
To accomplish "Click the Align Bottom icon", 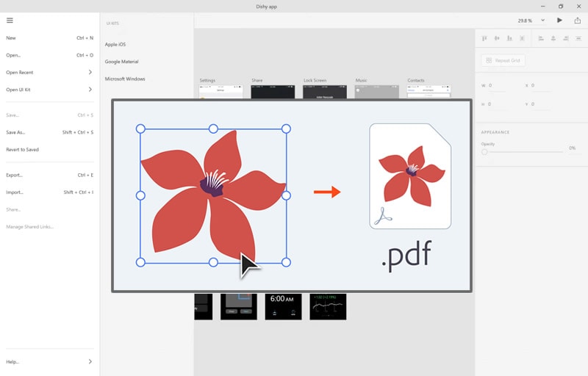I will pyautogui.click(x=509, y=38).
